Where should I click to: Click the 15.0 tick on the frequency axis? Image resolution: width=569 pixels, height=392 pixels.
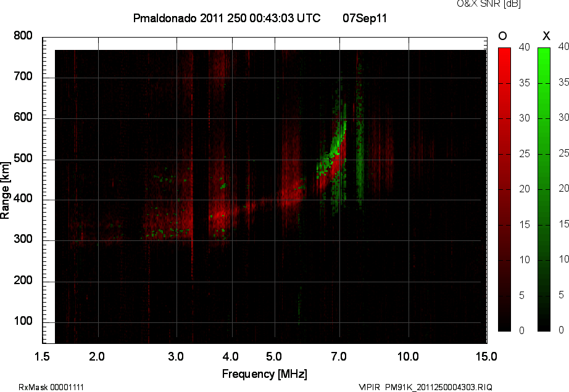point(486,357)
